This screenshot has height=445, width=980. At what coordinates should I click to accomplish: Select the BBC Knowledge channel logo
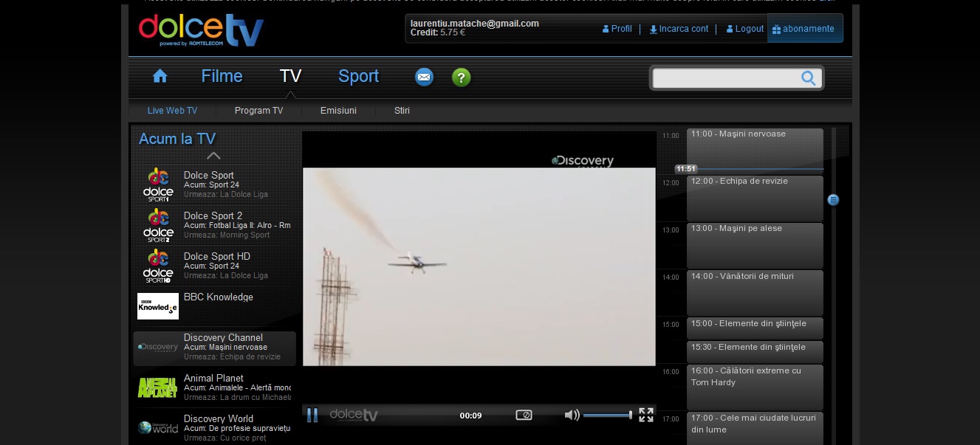point(157,305)
